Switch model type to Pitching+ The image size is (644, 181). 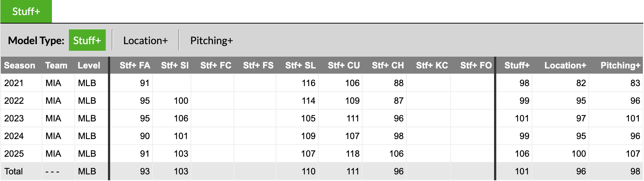click(211, 40)
